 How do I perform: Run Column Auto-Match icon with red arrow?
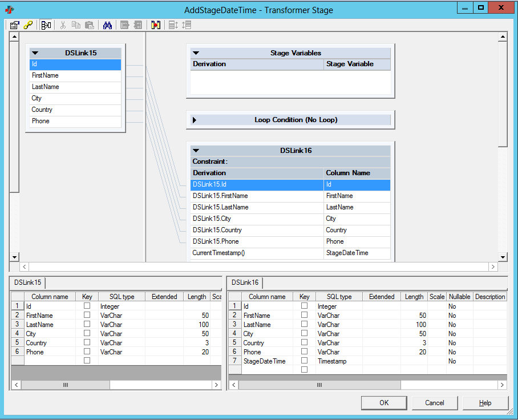pos(156,25)
